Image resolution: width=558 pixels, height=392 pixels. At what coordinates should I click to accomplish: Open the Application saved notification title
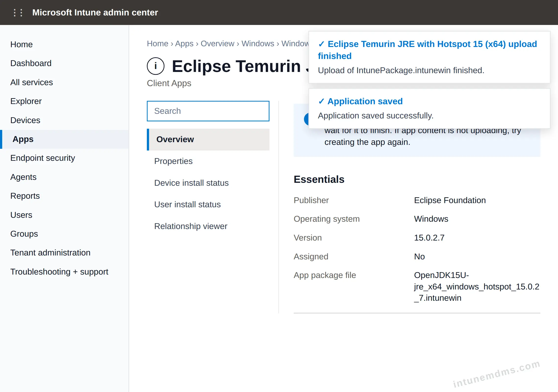(365, 101)
